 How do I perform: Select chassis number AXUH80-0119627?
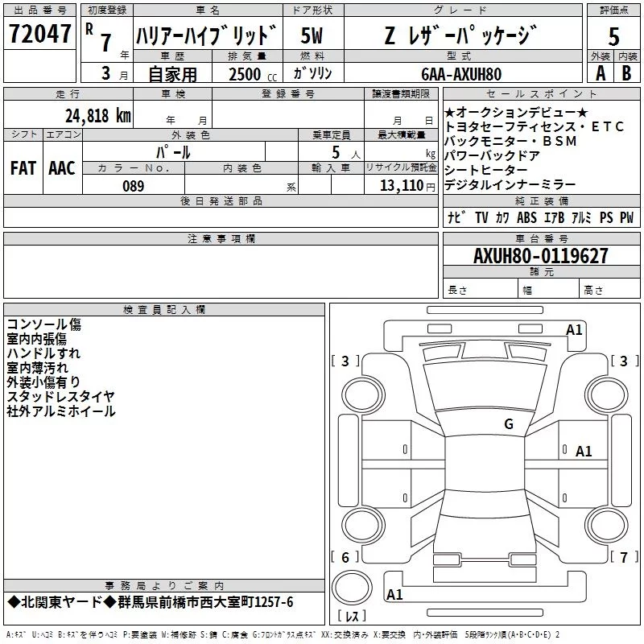(541, 256)
